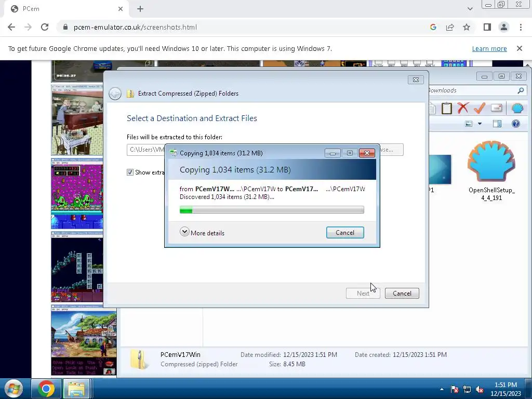The height and width of the screenshot is (399, 532).
Task: Click the Email envelope icon in Explorer toolbar
Action: (x=496, y=108)
